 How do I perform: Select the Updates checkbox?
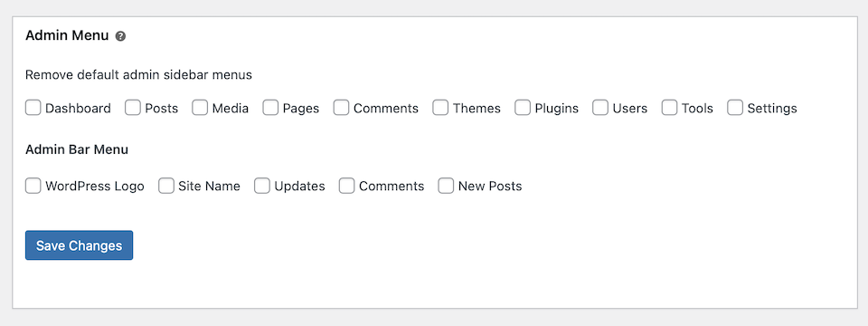(x=262, y=186)
